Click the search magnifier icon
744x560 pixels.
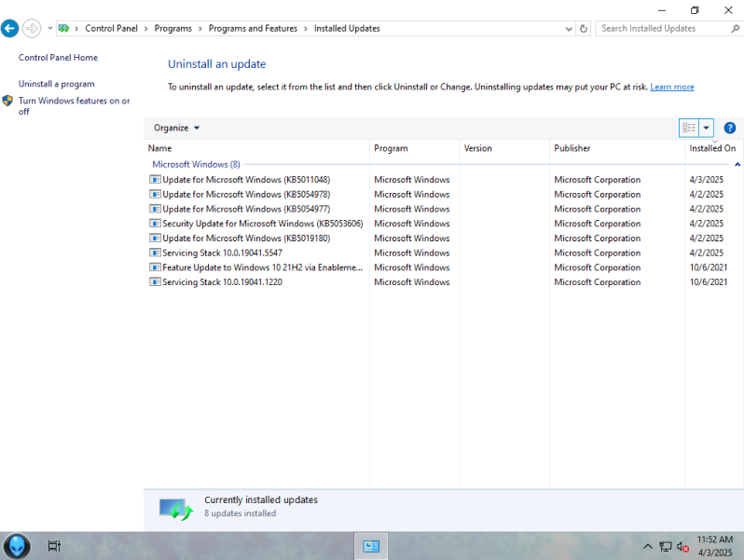pyautogui.click(x=735, y=29)
